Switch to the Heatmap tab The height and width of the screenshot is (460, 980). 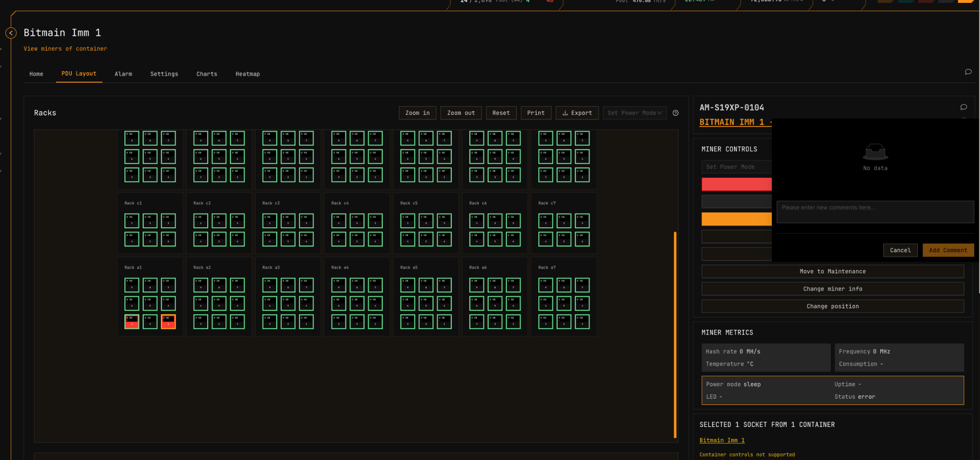(247, 74)
